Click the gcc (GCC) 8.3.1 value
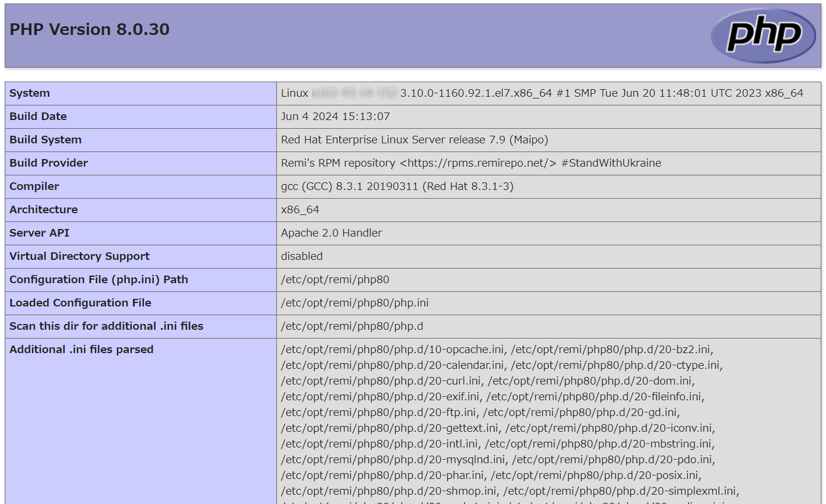Viewport: 826px width, 504px height. [x=397, y=186]
